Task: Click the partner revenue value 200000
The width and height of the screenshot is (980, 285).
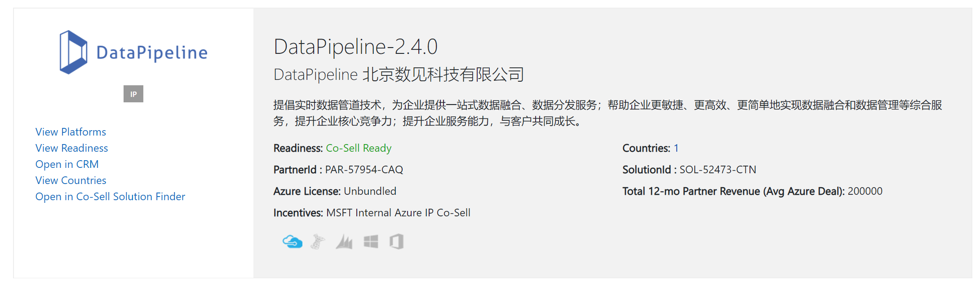Action: click(x=865, y=191)
